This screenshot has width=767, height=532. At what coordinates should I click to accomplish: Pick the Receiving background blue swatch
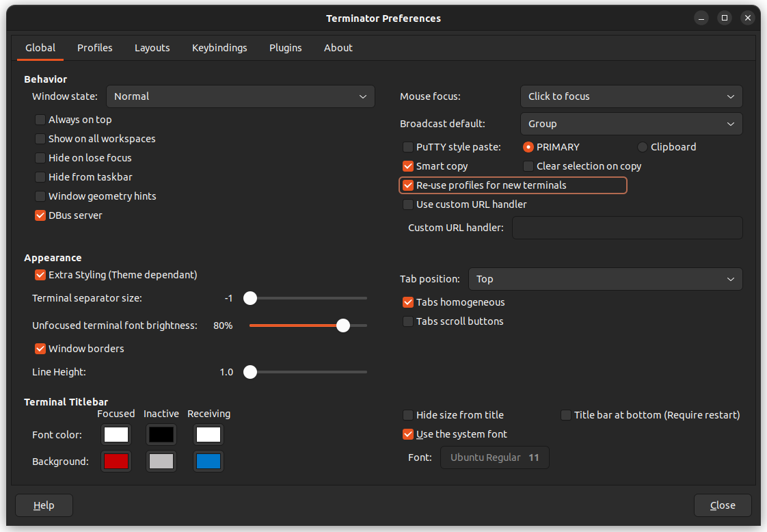point(208,461)
